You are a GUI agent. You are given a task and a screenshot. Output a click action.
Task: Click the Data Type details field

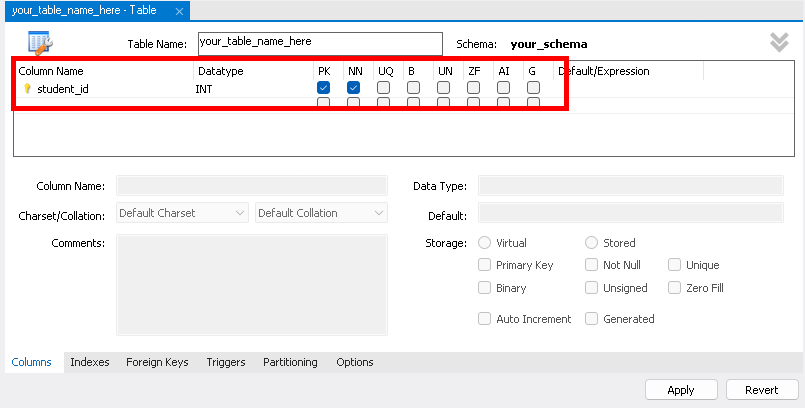[x=631, y=186]
